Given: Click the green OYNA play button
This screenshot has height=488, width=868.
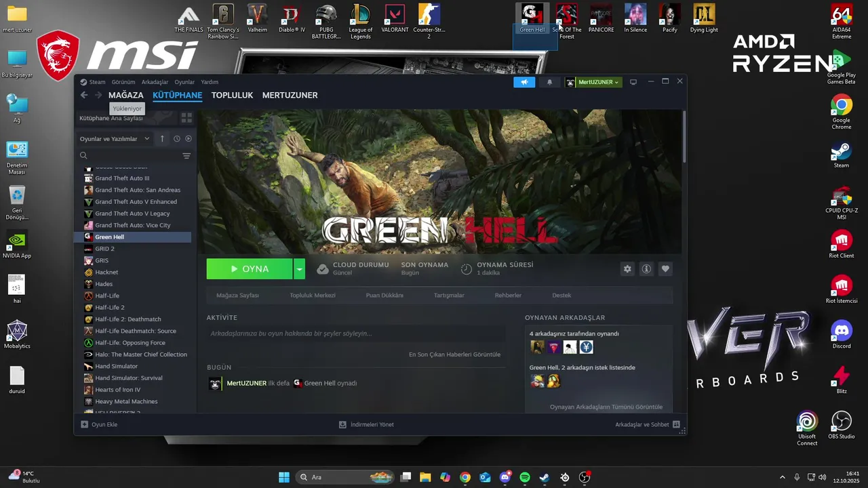Looking at the screenshot, I should tap(250, 269).
